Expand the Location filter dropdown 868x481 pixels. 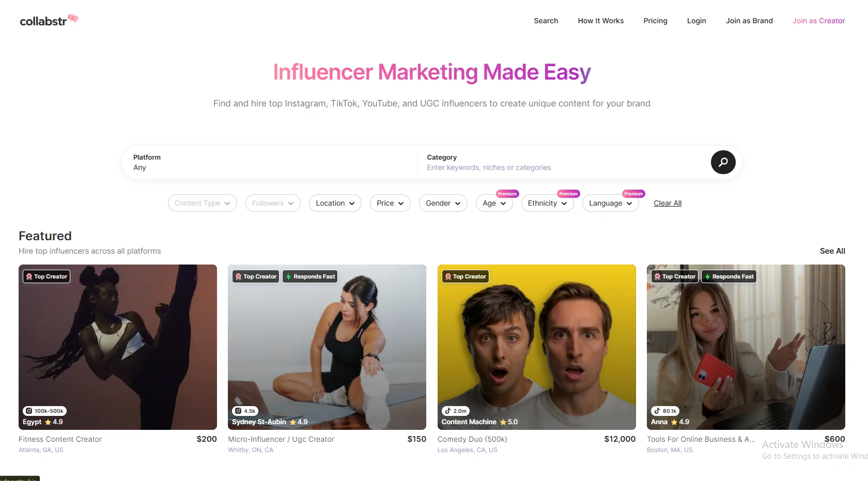335,203
